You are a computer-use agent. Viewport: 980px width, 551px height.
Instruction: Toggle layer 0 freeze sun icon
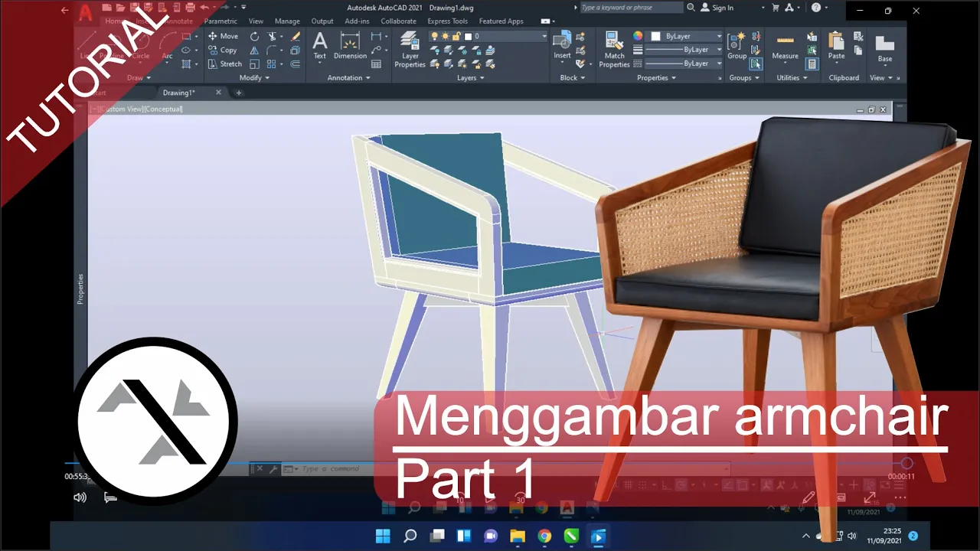pos(445,36)
